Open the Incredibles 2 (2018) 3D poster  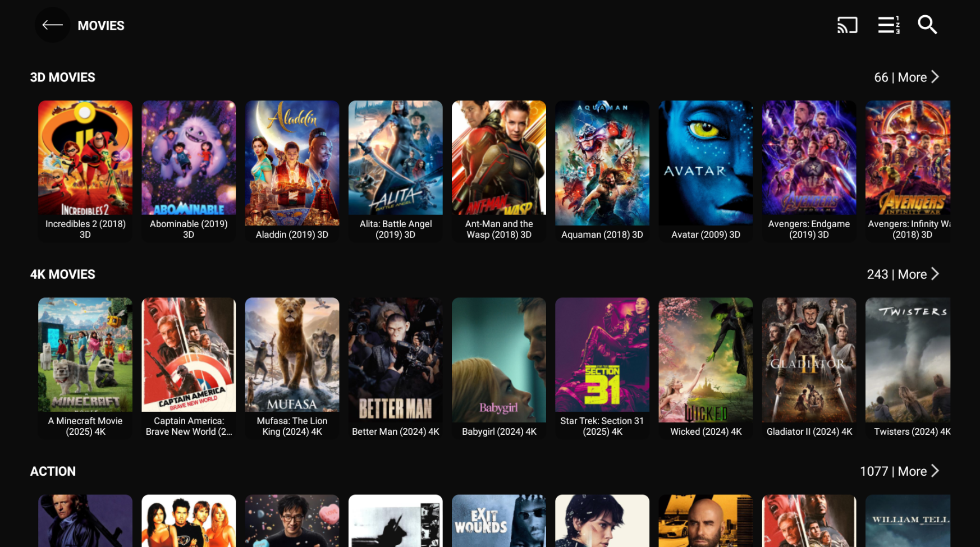85,171
